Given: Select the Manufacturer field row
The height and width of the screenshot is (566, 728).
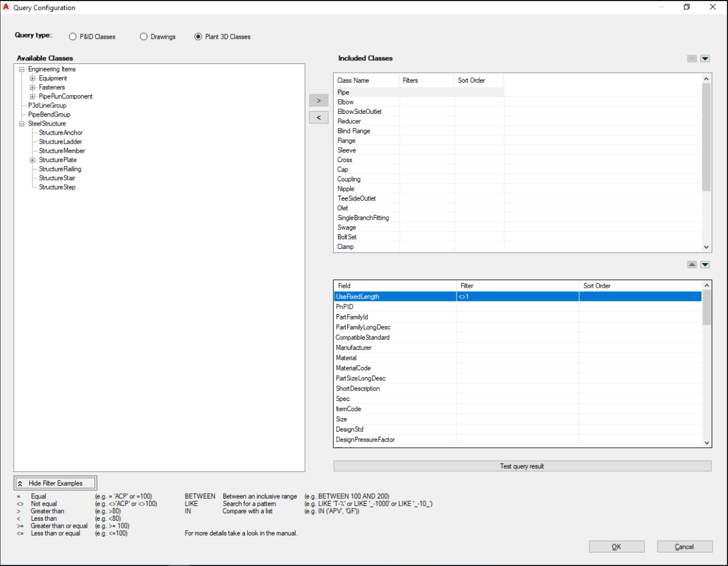Looking at the screenshot, I should (518, 348).
